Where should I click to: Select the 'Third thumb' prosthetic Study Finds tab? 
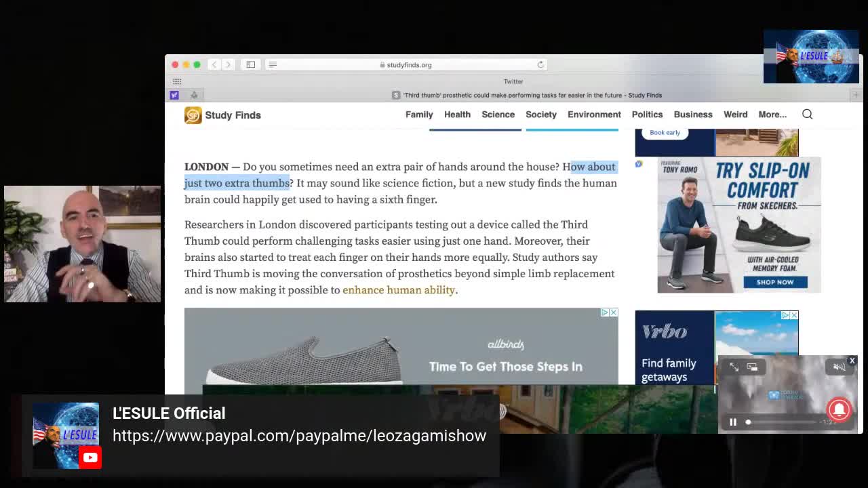(527, 95)
